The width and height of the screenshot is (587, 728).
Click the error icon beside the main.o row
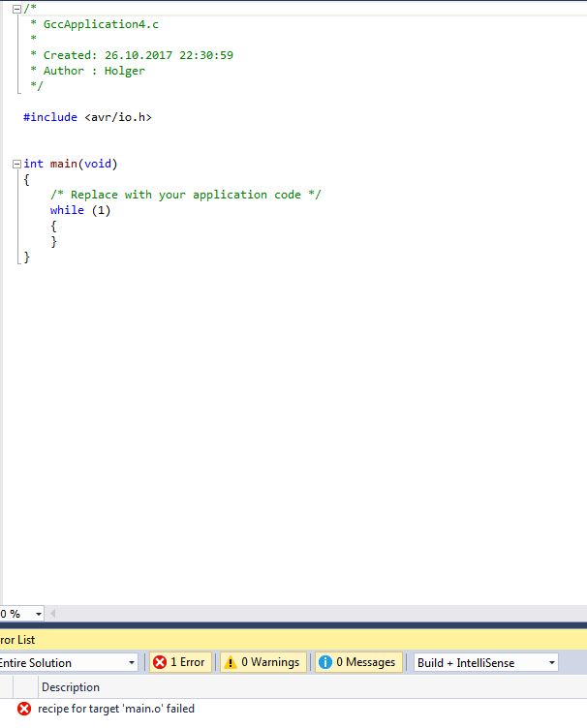click(x=24, y=709)
